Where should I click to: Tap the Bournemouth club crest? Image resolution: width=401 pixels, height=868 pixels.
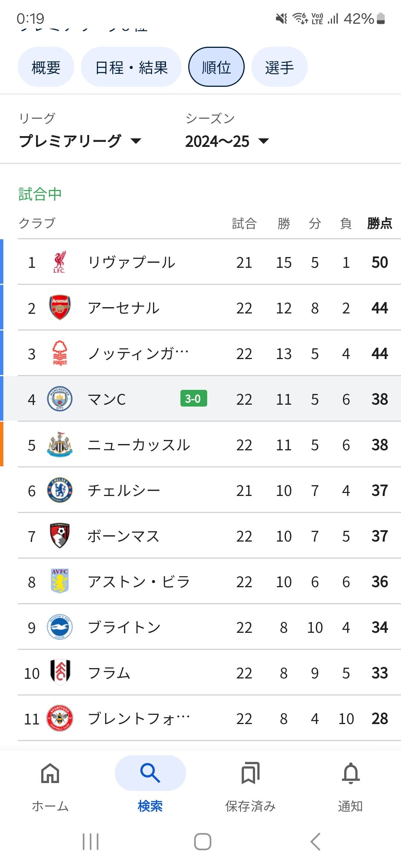pyautogui.click(x=59, y=536)
